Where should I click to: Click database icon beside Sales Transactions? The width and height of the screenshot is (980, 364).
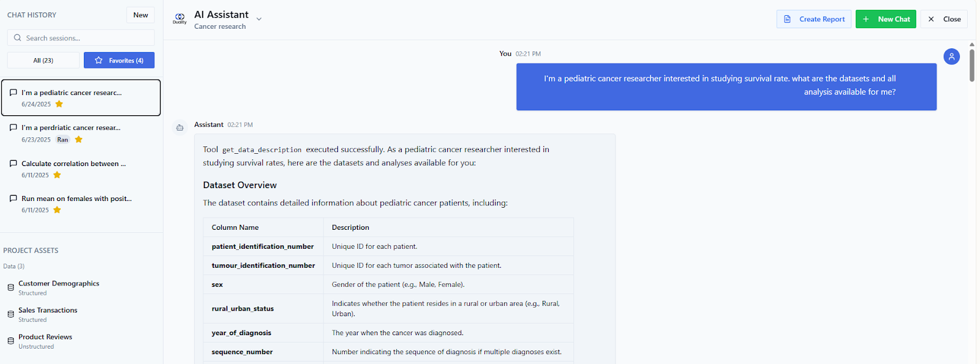(x=10, y=314)
